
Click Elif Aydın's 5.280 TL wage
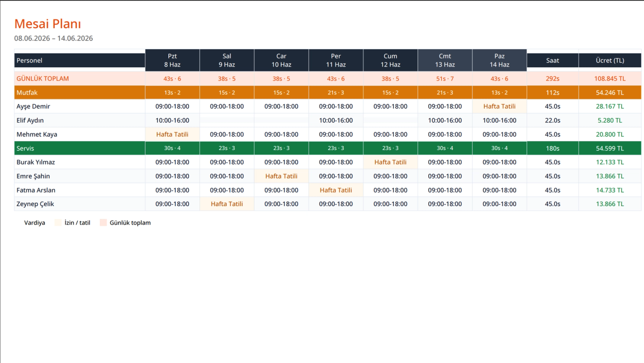click(610, 121)
